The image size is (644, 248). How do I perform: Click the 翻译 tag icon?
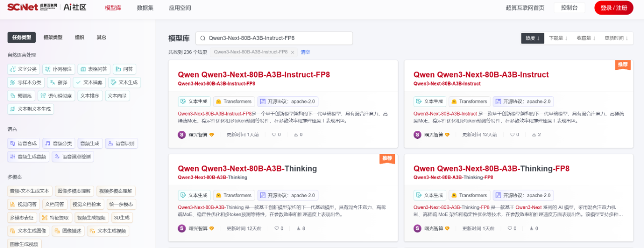coord(52,82)
